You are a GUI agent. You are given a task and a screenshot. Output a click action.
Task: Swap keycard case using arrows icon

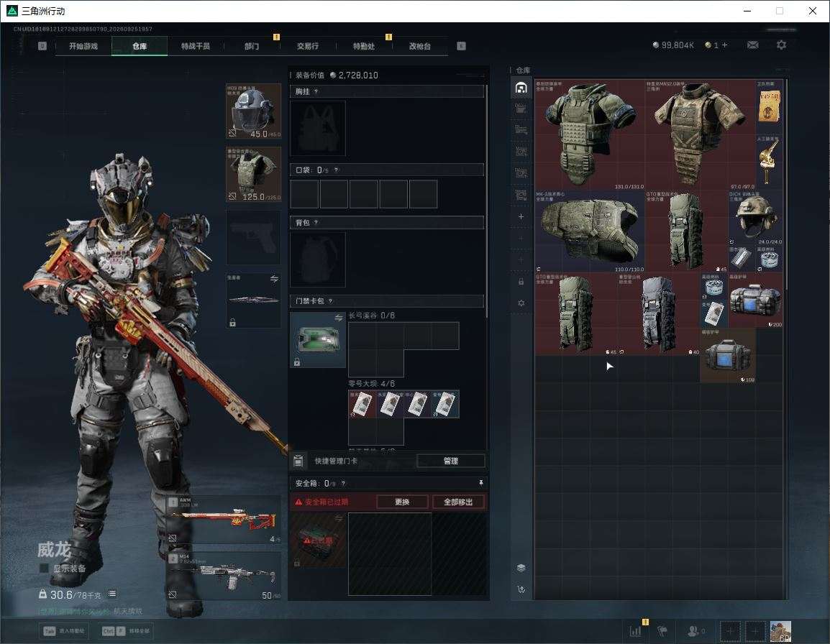click(338, 318)
